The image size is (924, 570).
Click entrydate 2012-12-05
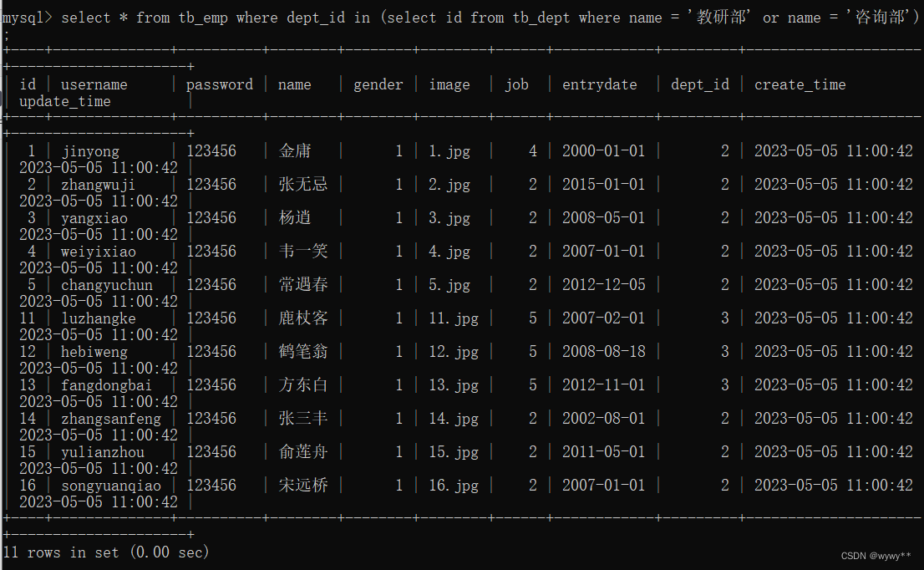[603, 285]
